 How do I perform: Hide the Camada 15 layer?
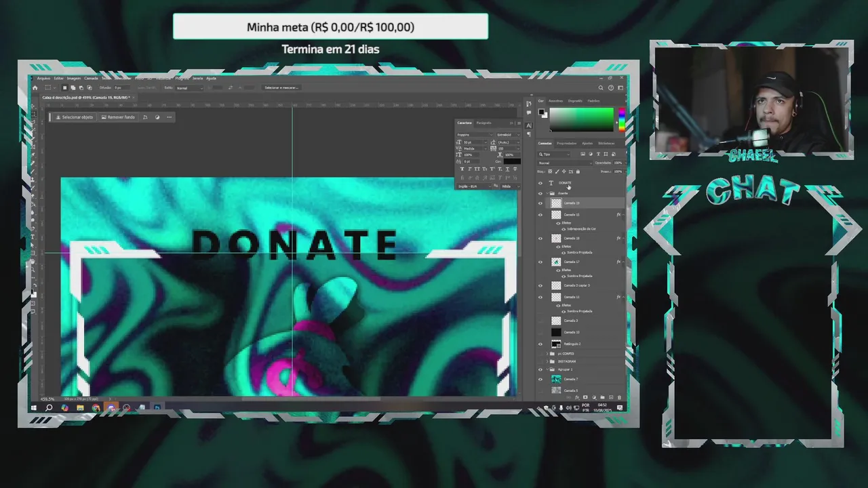coord(540,215)
